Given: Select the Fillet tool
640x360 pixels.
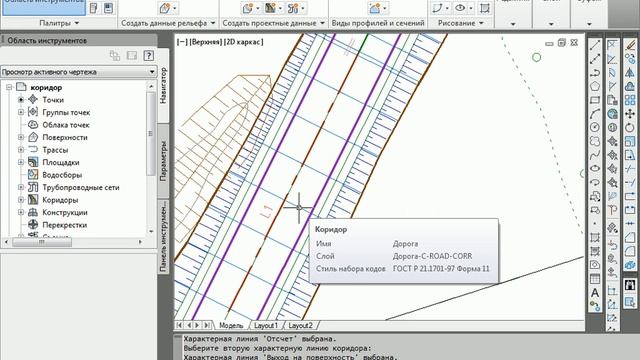Looking at the screenshot, I should 630,251.
